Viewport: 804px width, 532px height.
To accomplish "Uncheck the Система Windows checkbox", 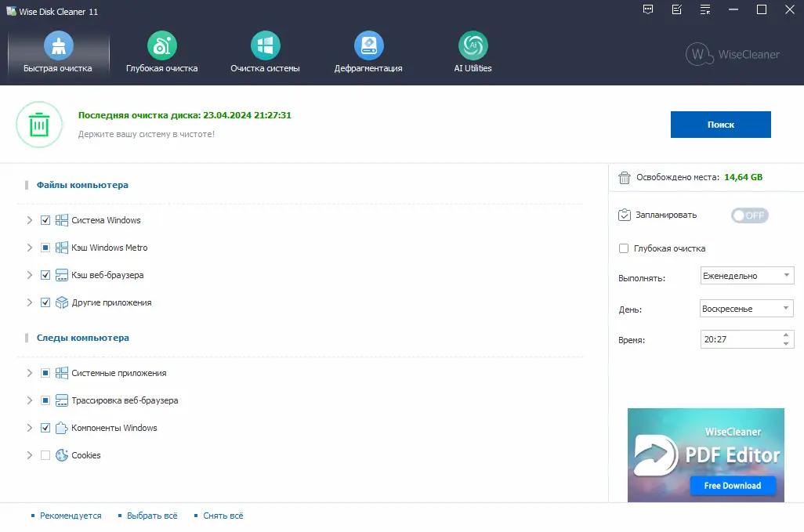I will coord(45,220).
